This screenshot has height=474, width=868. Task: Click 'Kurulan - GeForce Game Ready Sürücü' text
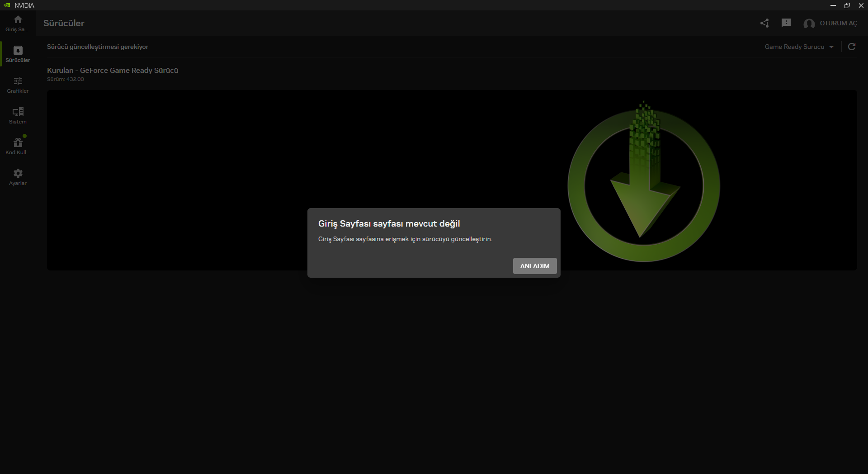click(x=113, y=70)
